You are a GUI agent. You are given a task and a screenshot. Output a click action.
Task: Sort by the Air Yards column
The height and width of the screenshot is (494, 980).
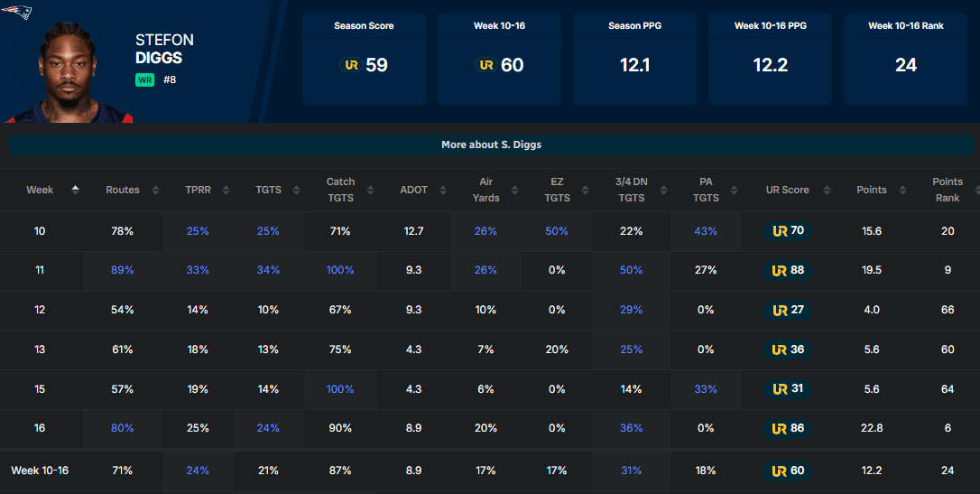point(485,190)
